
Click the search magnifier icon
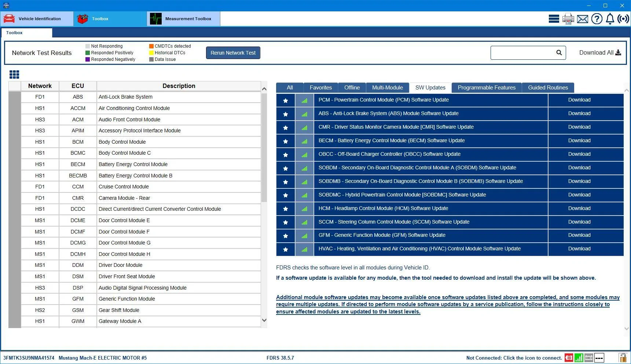(x=559, y=53)
